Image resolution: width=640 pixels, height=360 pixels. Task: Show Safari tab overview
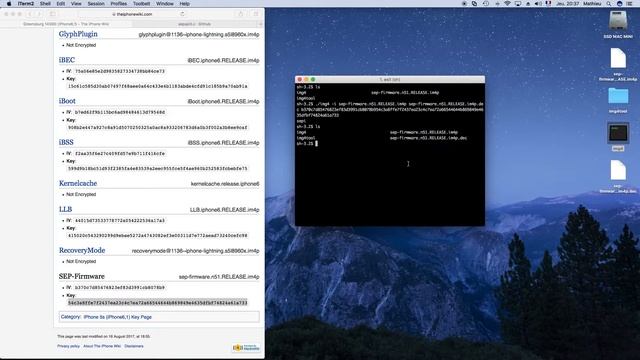256,14
